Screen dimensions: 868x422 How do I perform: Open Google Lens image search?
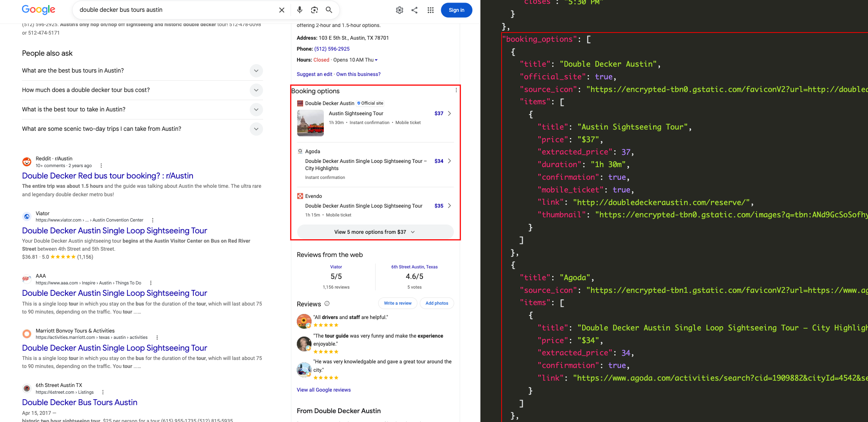[315, 10]
